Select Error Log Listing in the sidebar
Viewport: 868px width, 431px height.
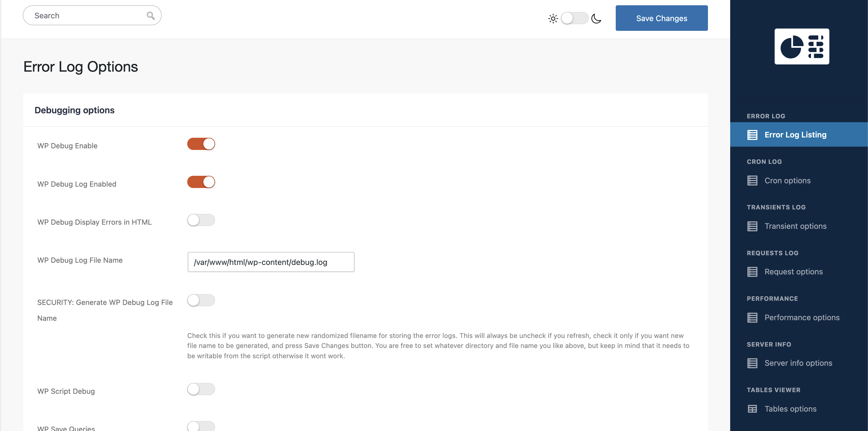[x=795, y=134]
